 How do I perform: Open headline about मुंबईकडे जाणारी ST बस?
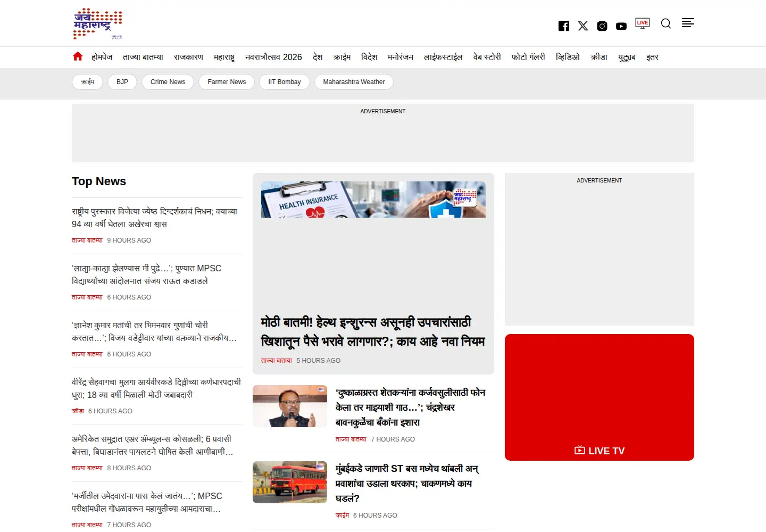pyautogui.click(x=407, y=484)
